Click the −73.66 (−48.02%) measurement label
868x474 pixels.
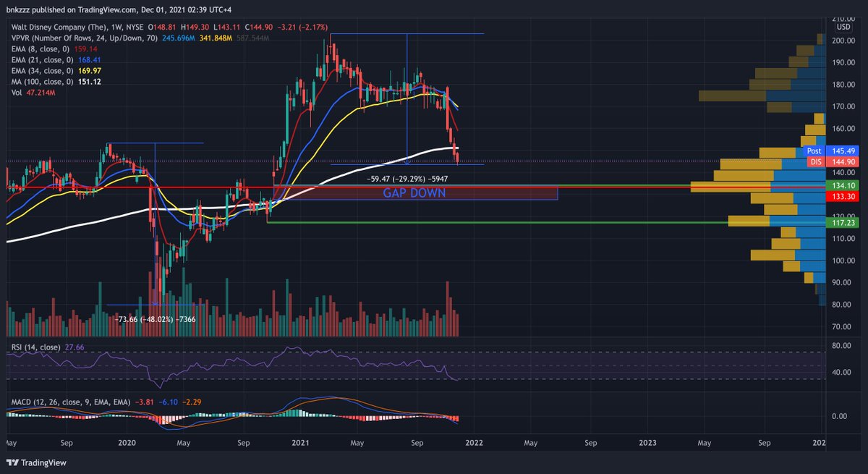point(154,318)
